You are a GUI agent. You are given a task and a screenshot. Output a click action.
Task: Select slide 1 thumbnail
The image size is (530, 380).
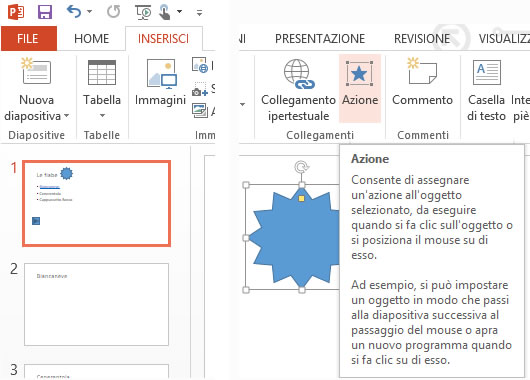(96, 203)
